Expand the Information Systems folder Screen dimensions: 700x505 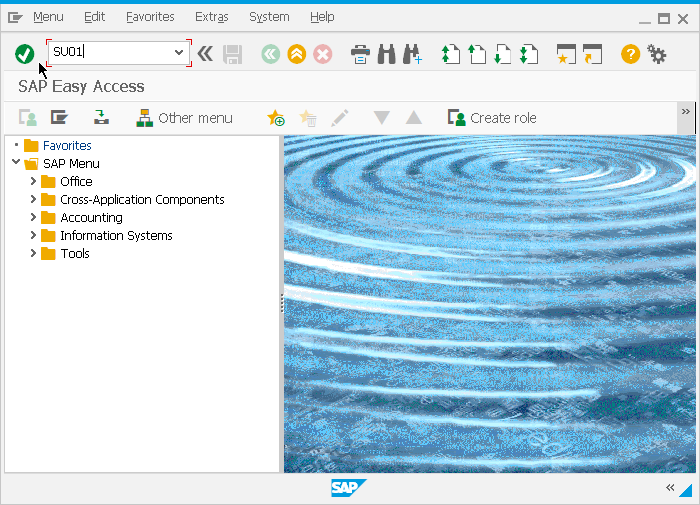tap(33, 235)
